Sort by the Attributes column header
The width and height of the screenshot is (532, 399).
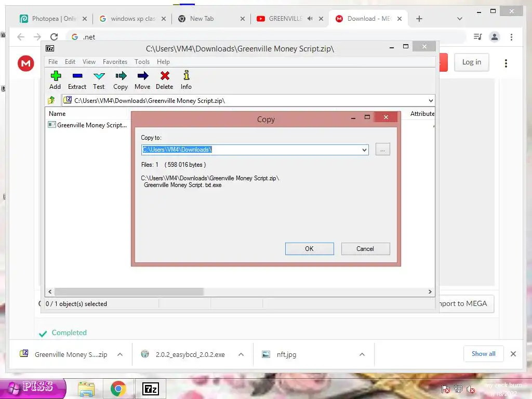[422, 114]
